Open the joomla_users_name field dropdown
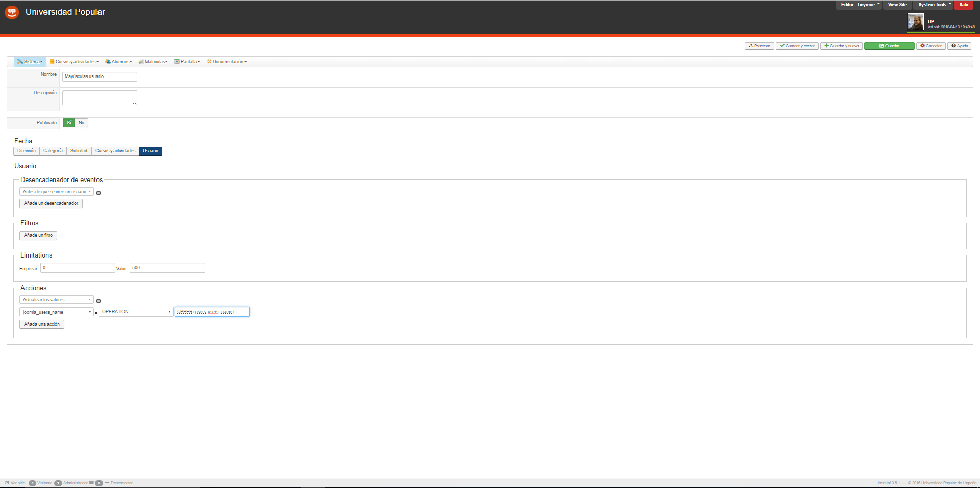Viewport: 980px width, 488px height. 57,312
